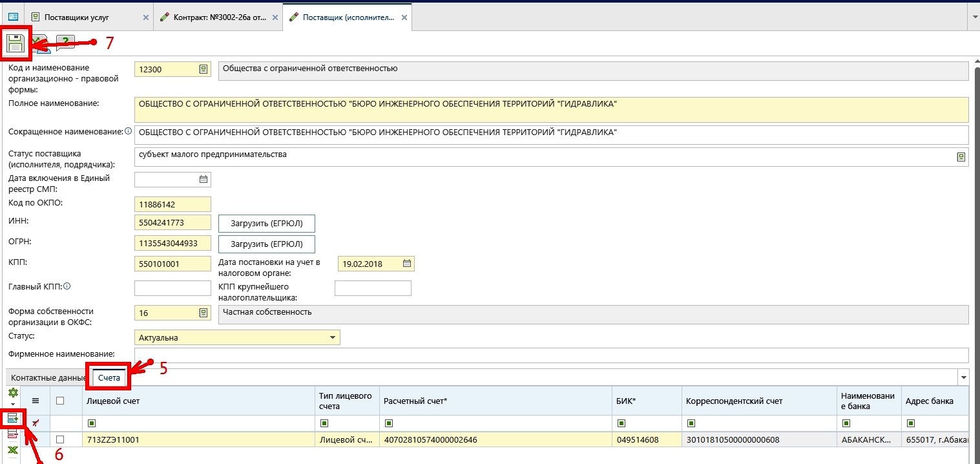Open the green gear table settings icon
This screenshot has width=980, height=464.
[12, 394]
